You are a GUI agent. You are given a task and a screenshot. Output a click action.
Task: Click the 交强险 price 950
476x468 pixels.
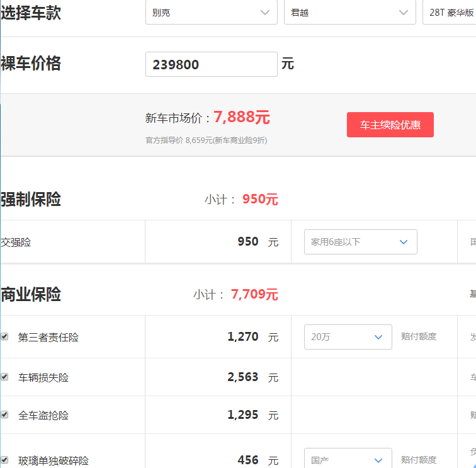pos(248,241)
